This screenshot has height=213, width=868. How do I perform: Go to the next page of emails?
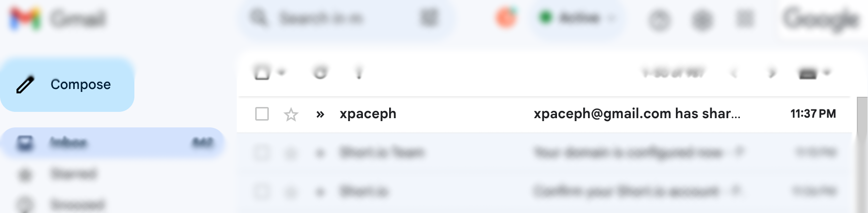(771, 73)
